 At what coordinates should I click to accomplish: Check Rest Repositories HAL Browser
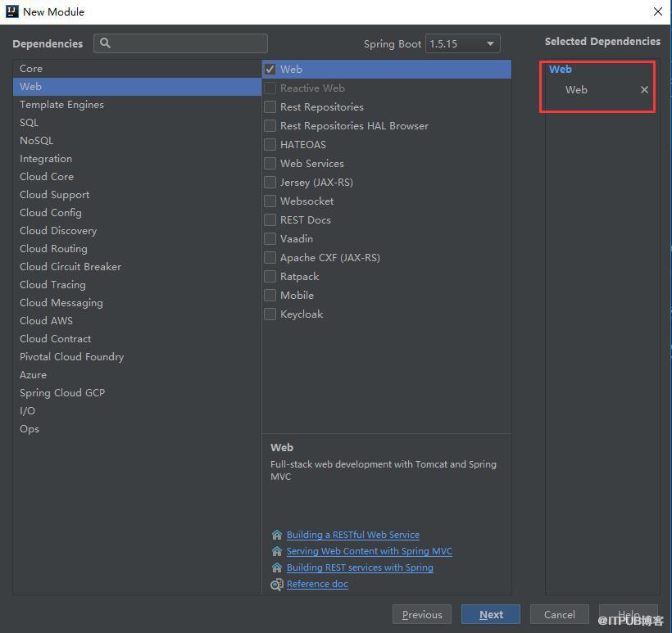tap(270, 126)
